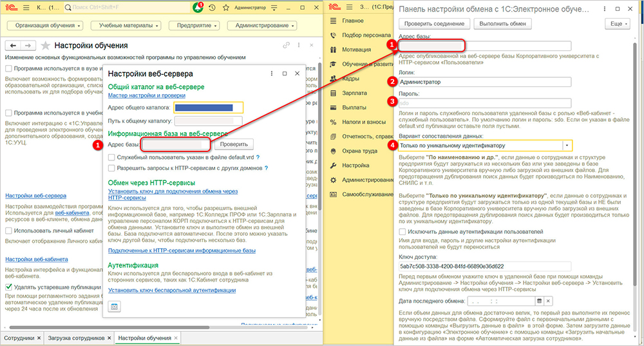Expand Предприятие menu
Screen dimensions: 644x346
(x=194, y=26)
